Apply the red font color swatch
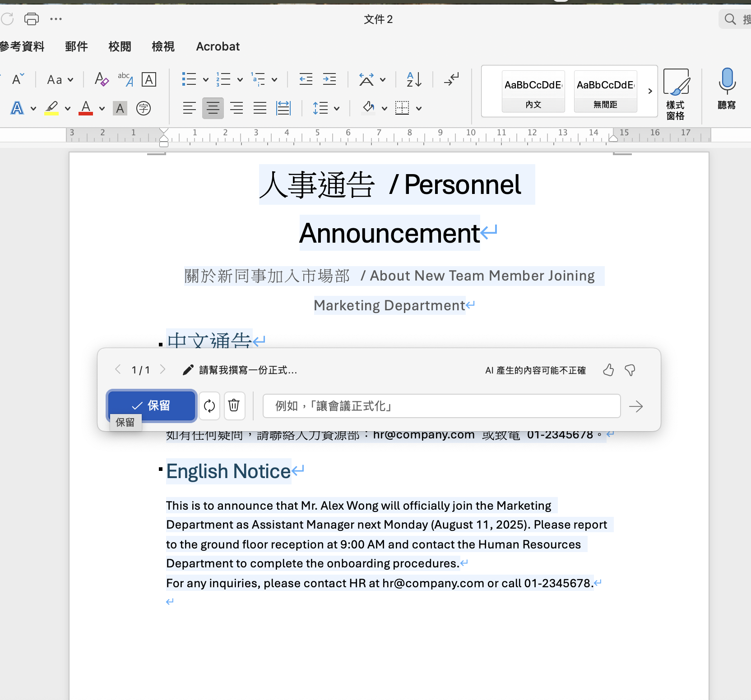This screenshot has height=700, width=751. coord(86,108)
